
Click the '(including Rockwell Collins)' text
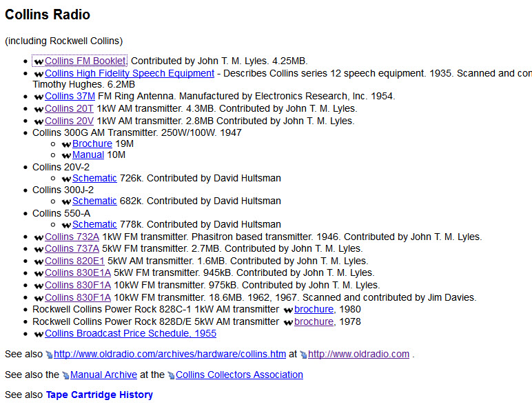point(64,41)
